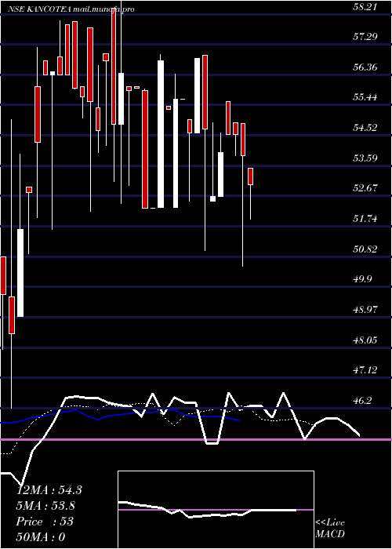Select the 56.36 price axis label
Image resolution: width=392 pixels, height=549 pixels.
tap(365, 67)
